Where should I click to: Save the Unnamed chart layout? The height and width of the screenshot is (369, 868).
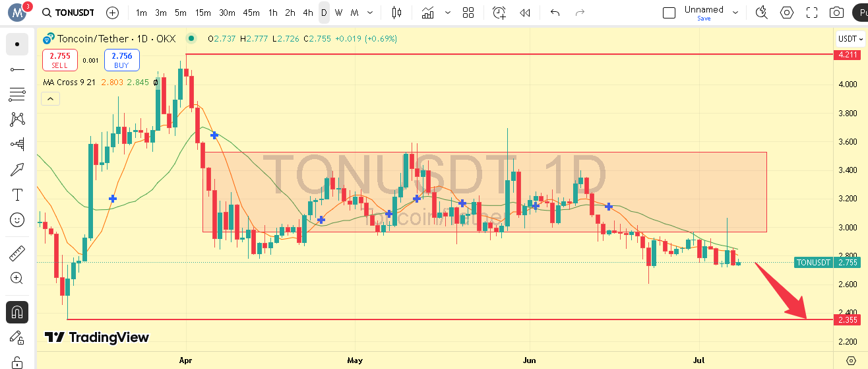704,13
